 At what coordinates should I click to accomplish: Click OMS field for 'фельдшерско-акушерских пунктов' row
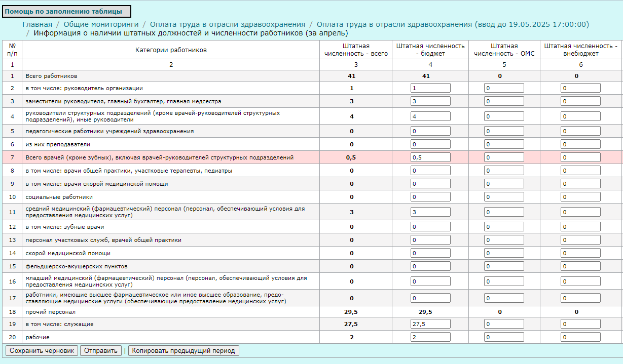tap(504, 266)
